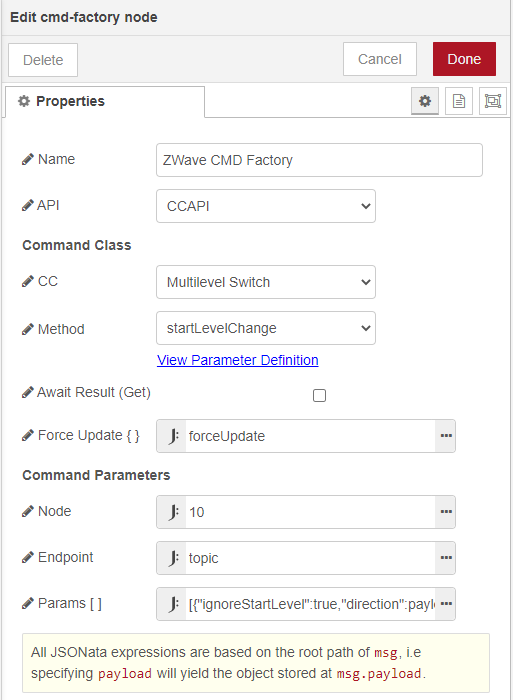Open expression editor for Params field

click(x=446, y=604)
